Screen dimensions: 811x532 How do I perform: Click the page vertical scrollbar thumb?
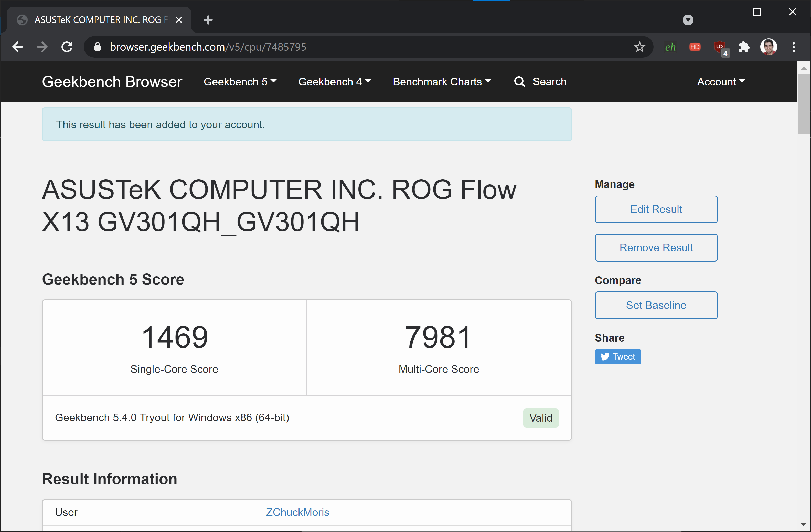coord(804,104)
